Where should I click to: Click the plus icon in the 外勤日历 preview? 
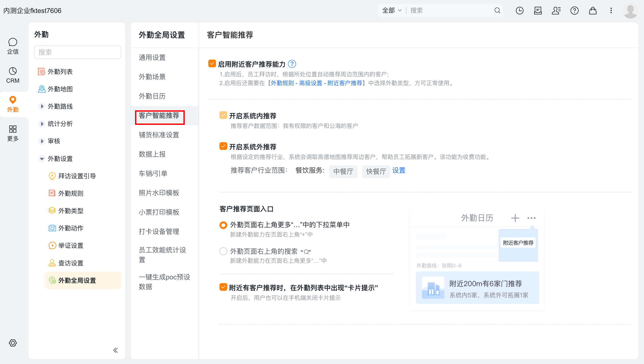click(515, 218)
